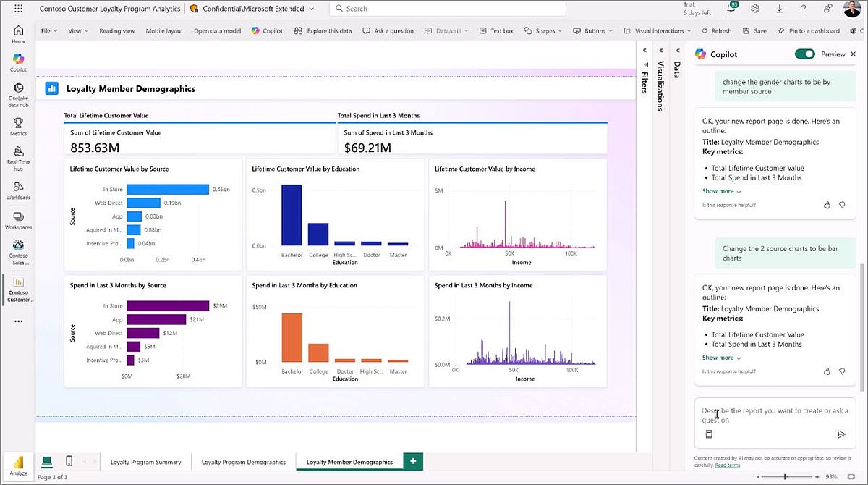Switch to desktop layout view icon
The height and width of the screenshot is (485, 868).
point(47,461)
